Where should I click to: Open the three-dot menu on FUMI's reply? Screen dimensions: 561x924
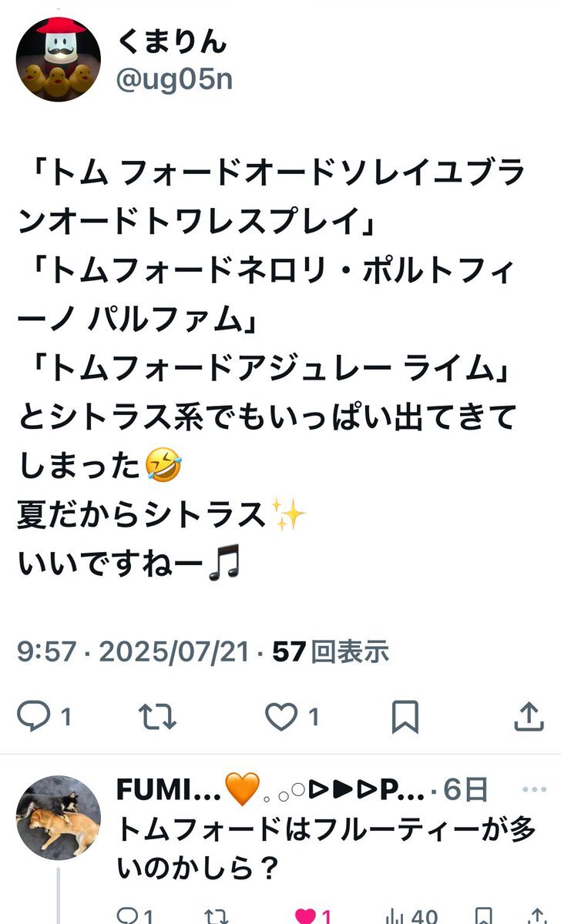click(531, 790)
